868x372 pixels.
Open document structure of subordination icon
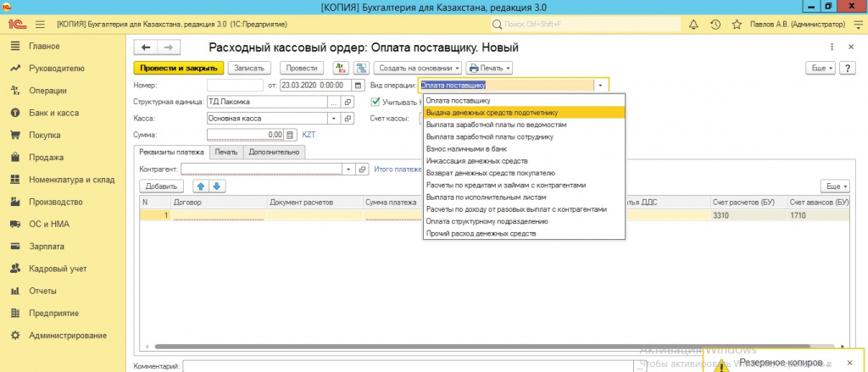(362, 68)
